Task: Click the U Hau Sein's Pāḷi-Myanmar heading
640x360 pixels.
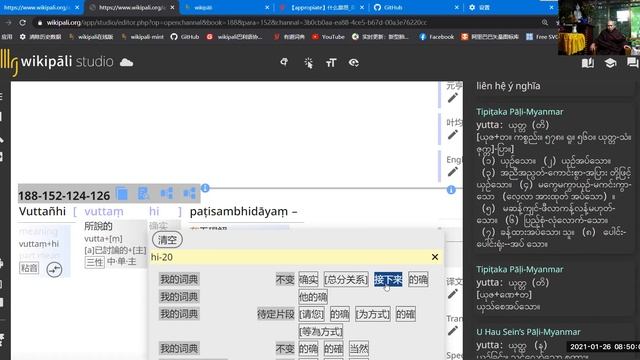Action: coord(528,332)
